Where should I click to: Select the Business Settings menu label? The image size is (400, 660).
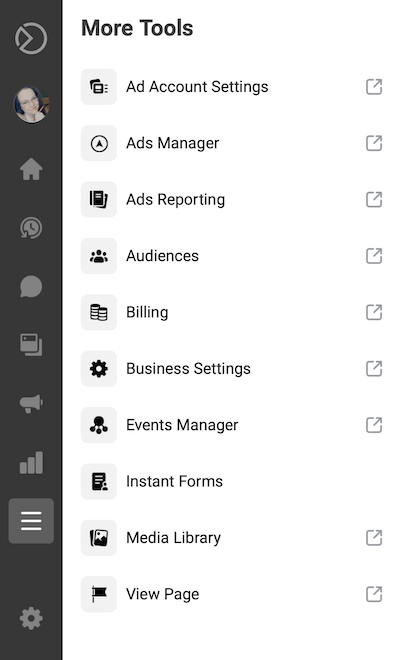189,369
